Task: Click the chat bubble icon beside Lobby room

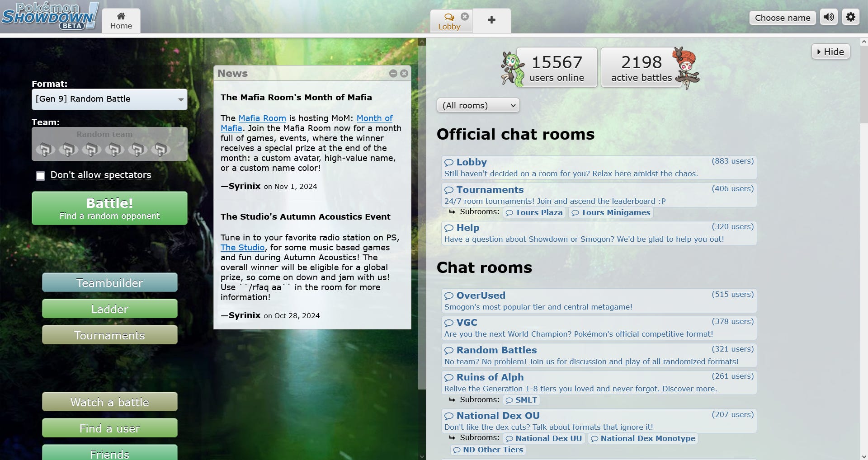Action: (449, 162)
